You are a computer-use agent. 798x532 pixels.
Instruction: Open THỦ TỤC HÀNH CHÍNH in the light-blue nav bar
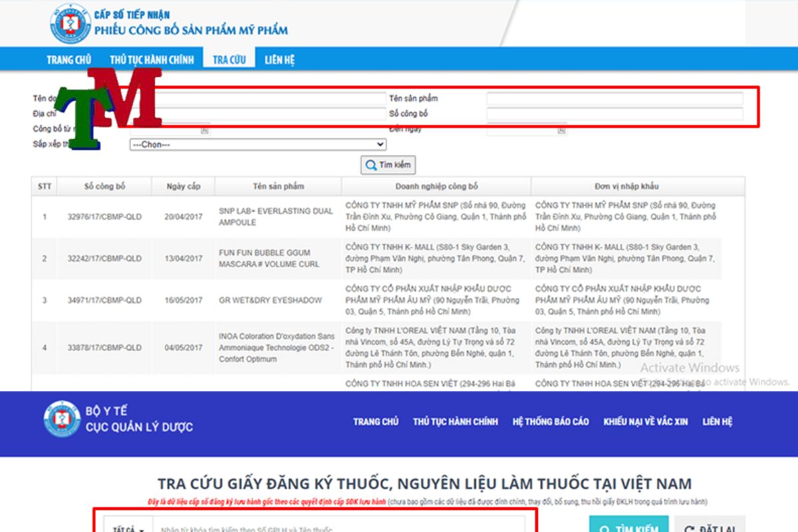pyautogui.click(x=152, y=60)
